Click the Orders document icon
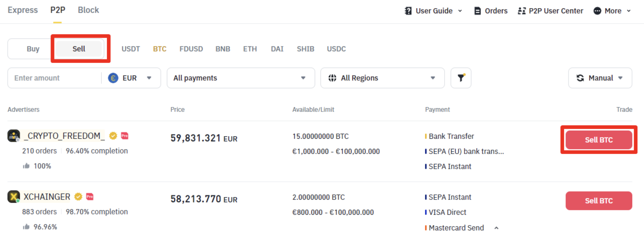The width and height of the screenshot is (644, 241). [x=477, y=11]
